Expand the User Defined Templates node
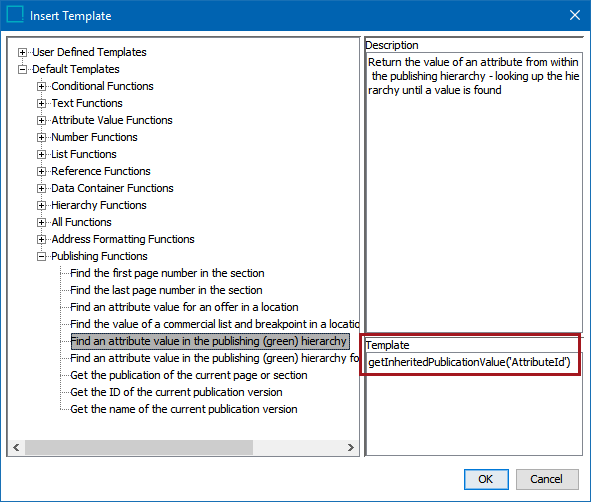591x502 pixels. click(x=23, y=52)
